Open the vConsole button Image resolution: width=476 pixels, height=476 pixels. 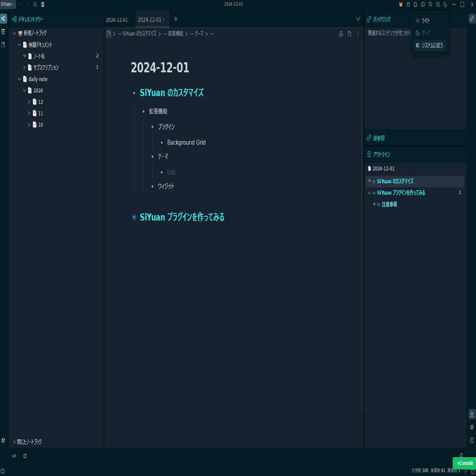point(465,463)
